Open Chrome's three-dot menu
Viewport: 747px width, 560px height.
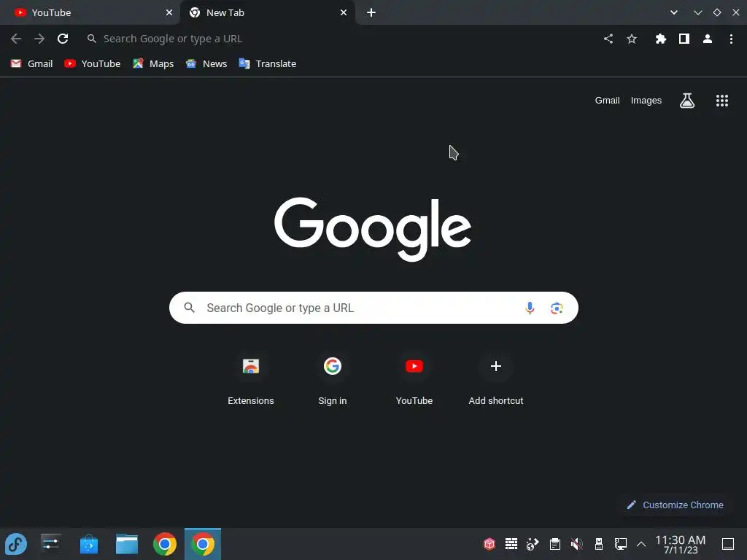pos(731,39)
